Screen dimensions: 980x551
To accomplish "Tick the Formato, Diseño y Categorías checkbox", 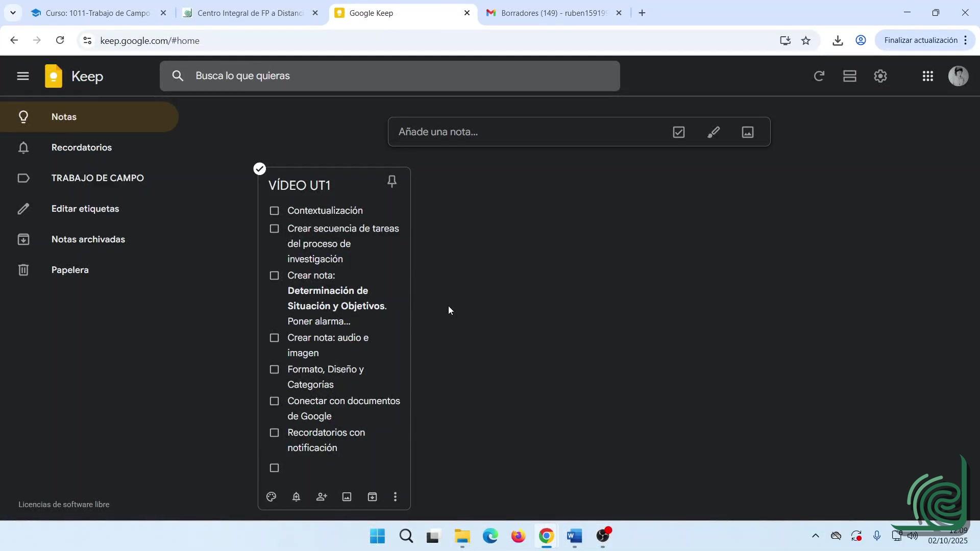I will [x=274, y=369].
